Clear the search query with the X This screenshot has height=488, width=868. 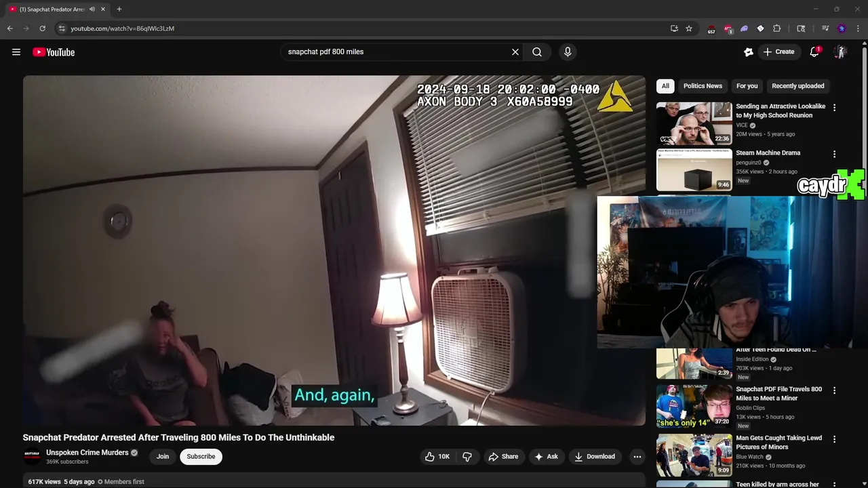[x=515, y=52]
